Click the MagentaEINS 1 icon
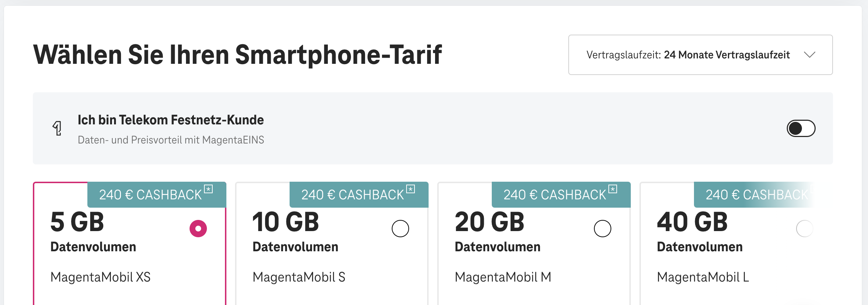 [x=57, y=128]
